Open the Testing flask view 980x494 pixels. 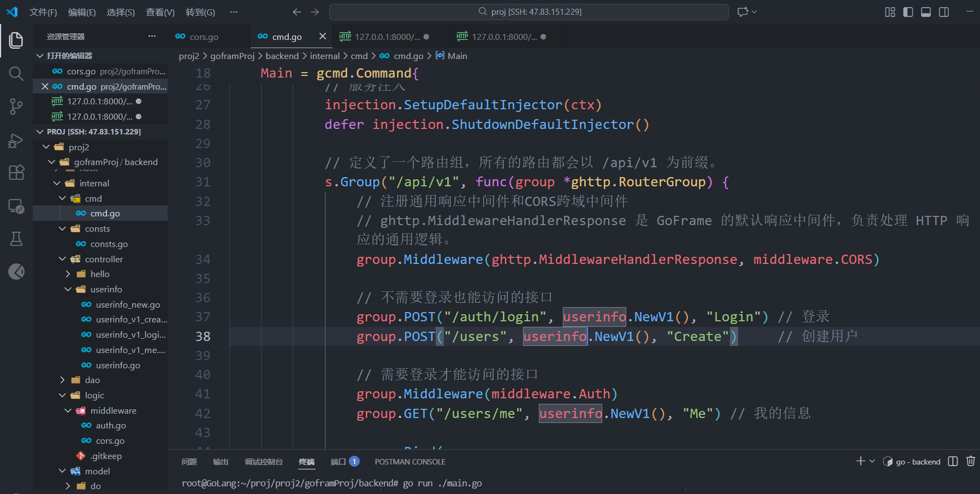pos(16,239)
